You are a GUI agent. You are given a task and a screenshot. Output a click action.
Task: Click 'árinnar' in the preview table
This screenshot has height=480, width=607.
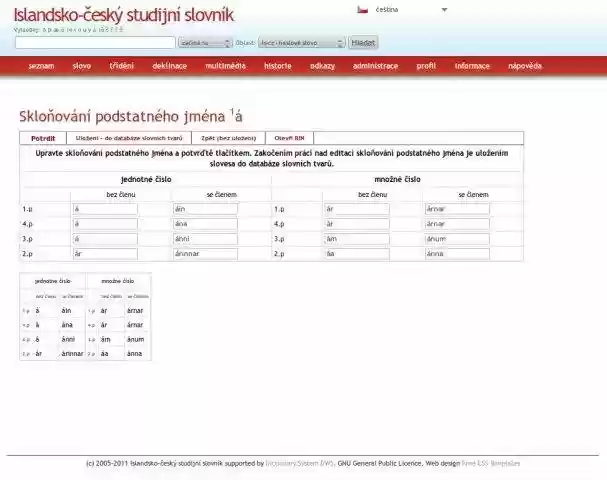coord(72,353)
